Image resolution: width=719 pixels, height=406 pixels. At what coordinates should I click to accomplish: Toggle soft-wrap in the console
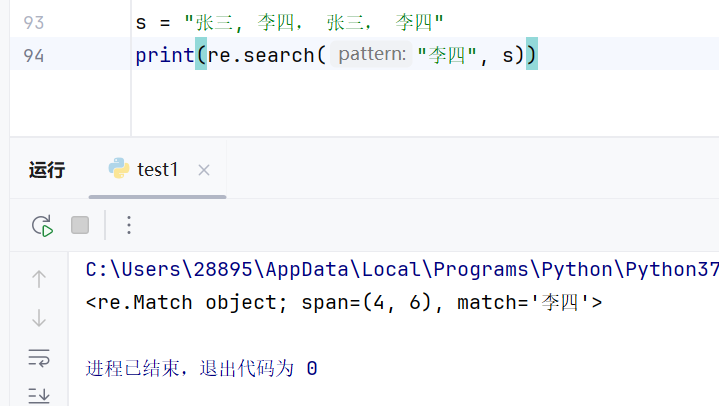tap(39, 357)
